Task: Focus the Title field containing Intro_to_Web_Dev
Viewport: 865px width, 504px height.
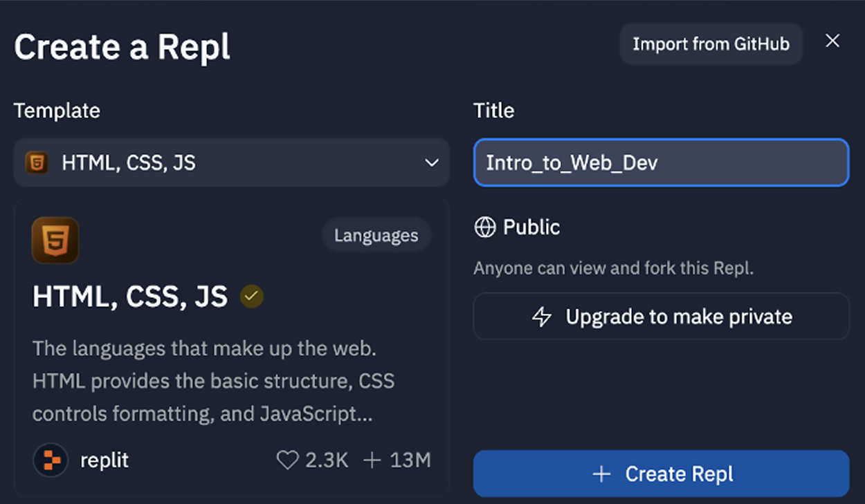Action: pos(661,162)
